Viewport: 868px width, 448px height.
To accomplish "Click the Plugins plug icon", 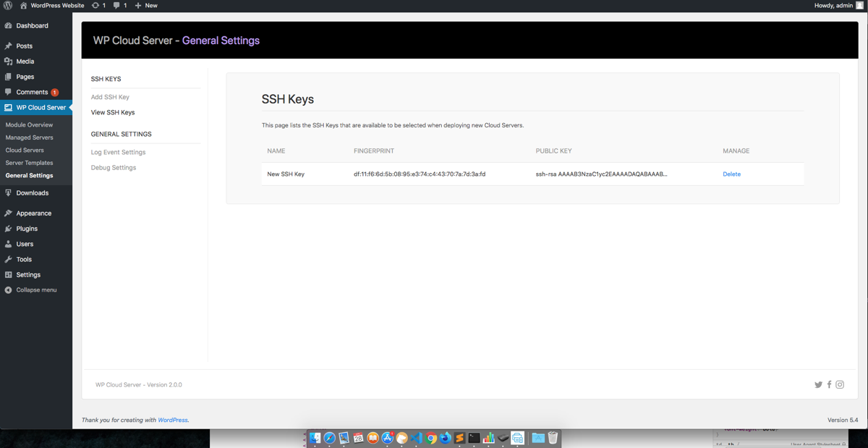I will [x=8, y=229].
